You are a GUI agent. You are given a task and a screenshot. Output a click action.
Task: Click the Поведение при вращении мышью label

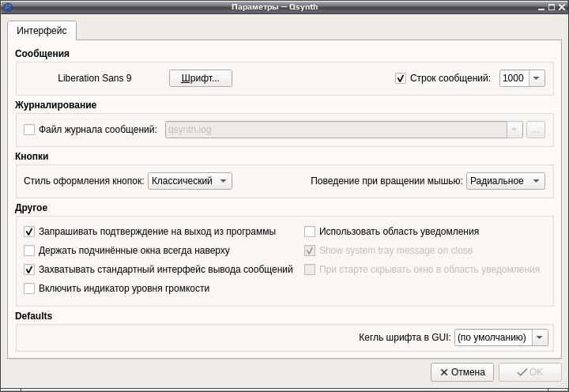click(x=386, y=181)
